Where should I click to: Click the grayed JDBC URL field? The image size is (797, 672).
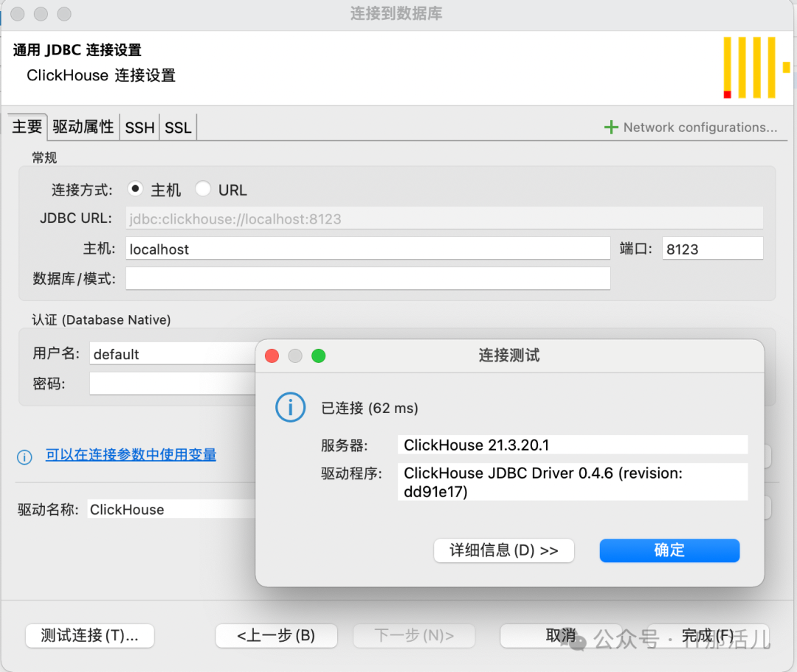click(444, 218)
